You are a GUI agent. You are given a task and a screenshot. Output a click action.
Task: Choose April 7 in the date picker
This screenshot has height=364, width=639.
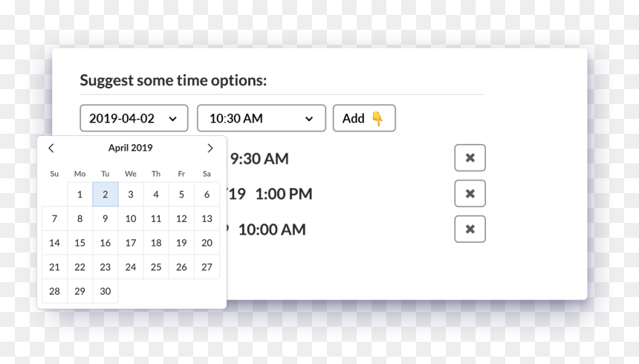pos(54,219)
